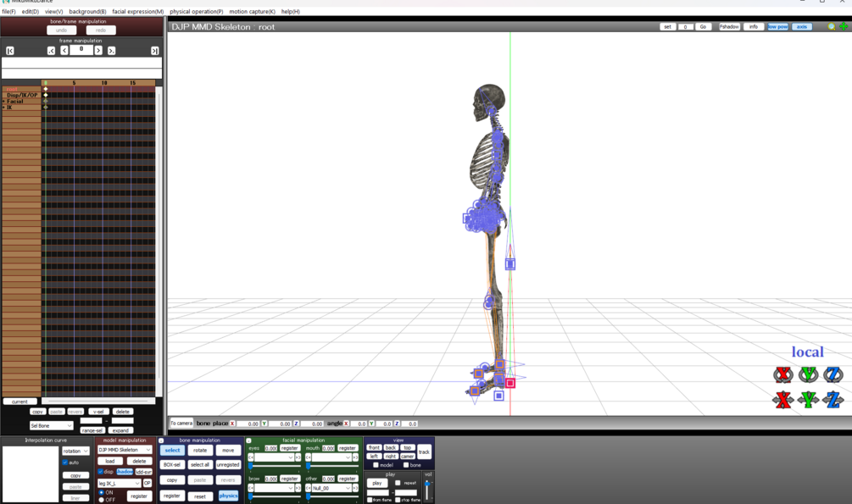Viewport: 852px width, 504px height.
Task: Open the Null_00 other morph dropdown
Action: tap(331, 488)
